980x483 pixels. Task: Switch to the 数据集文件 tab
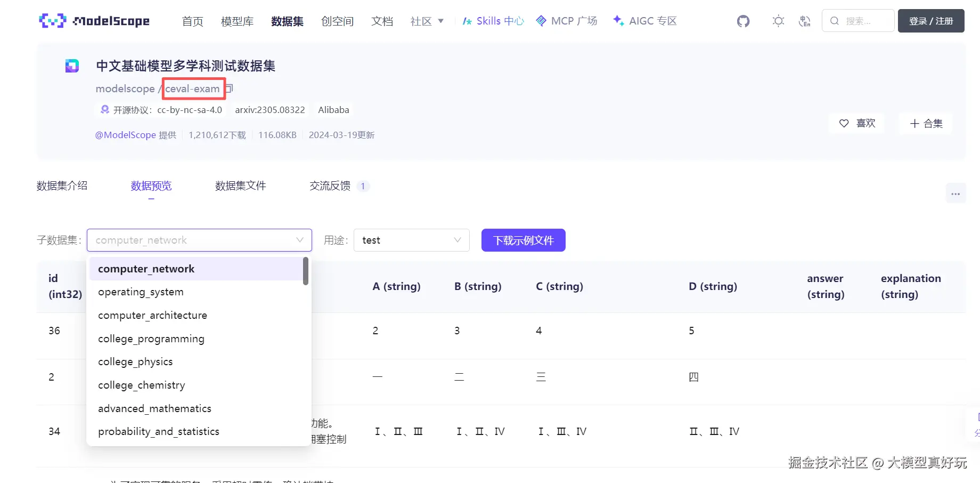pyautogui.click(x=240, y=186)
